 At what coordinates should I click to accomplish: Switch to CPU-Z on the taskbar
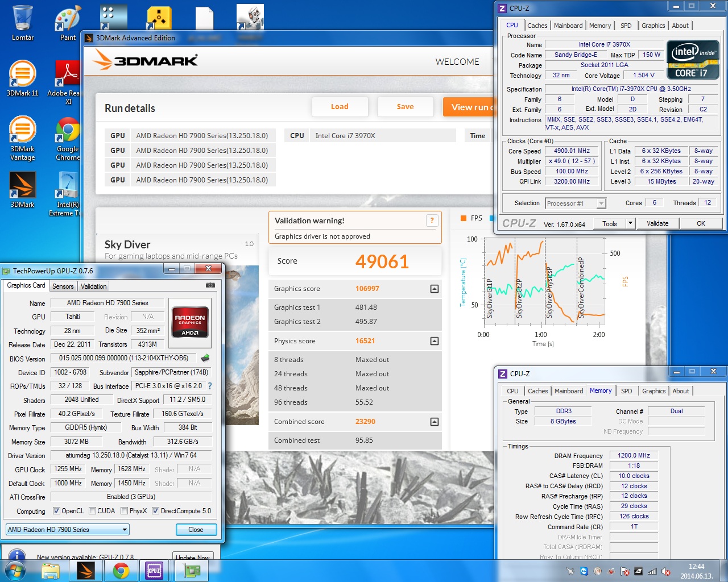154,571
